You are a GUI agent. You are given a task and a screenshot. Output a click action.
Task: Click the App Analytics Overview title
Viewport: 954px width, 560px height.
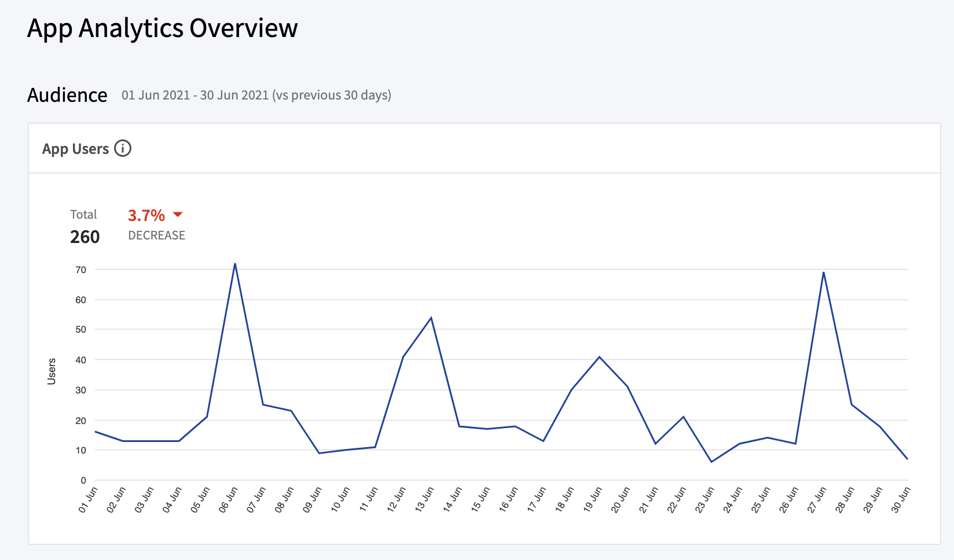pos(162,28)
